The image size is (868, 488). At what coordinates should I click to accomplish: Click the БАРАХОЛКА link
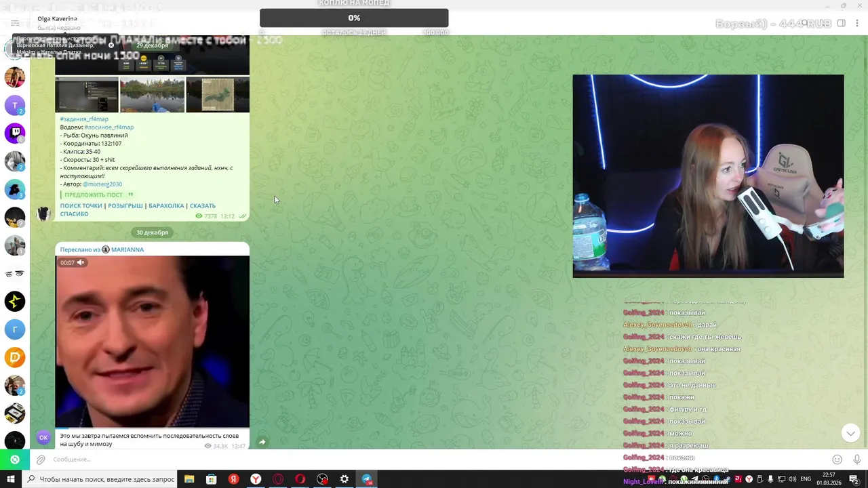click(166, 205)
